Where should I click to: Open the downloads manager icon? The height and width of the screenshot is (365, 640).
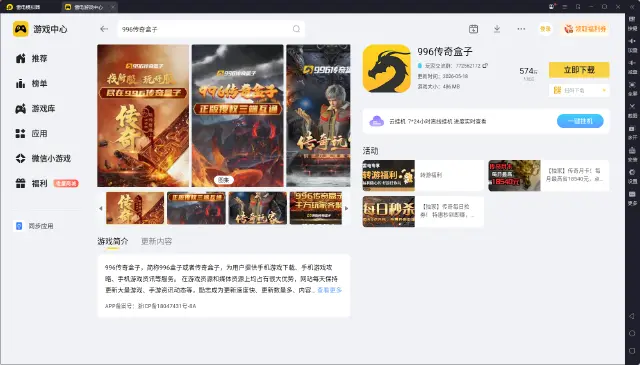click(497, 29)
